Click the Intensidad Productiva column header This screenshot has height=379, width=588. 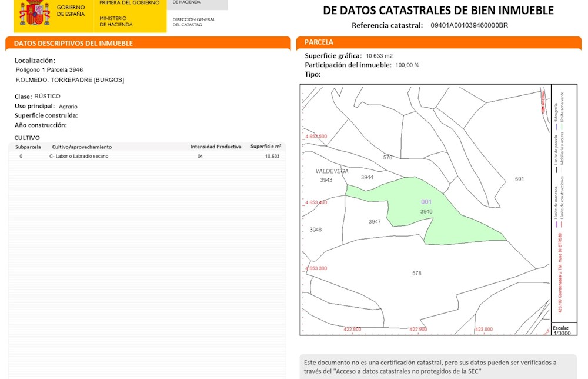216,147
